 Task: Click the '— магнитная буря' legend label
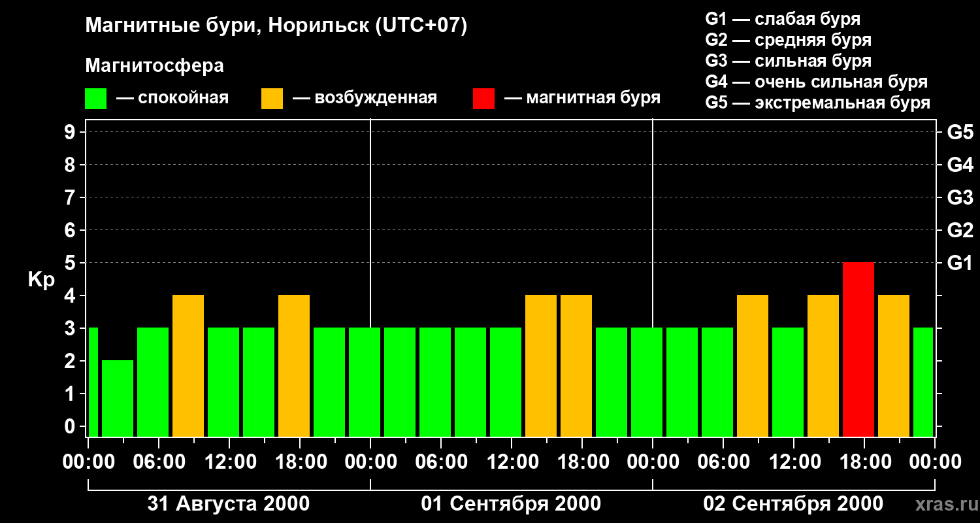(583, 99)
